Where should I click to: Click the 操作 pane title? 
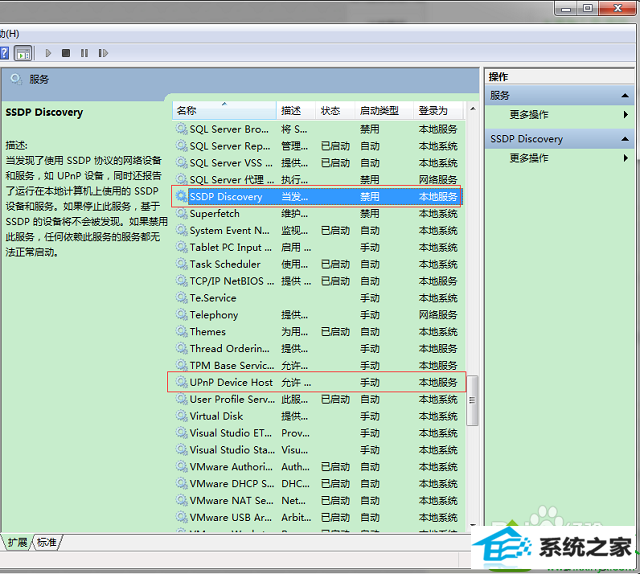click(x=498, y=77)
